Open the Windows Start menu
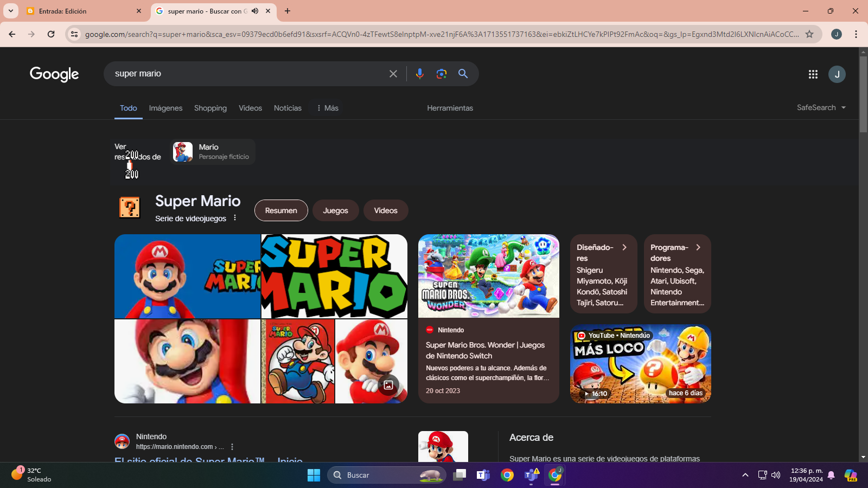The image size is (868, 488). (x=314, y=475)
